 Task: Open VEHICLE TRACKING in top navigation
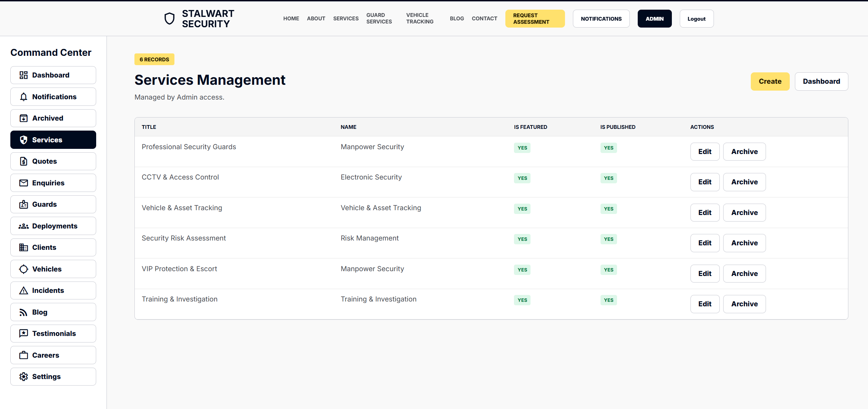tap(420, 19)
